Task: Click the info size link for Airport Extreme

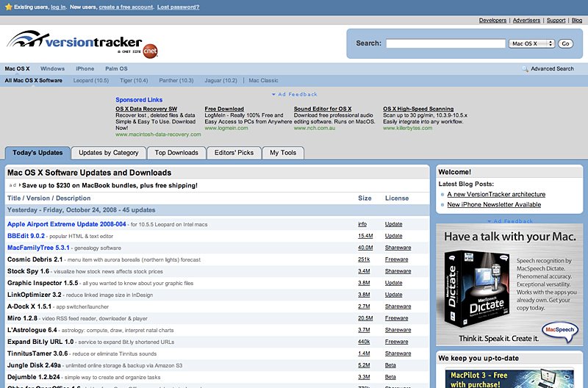Action: point(362,224)
